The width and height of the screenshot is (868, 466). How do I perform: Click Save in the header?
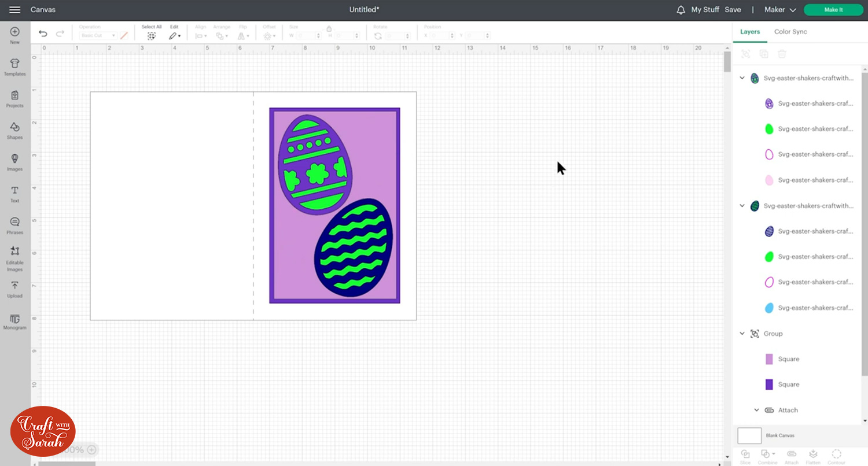(733, 10)
